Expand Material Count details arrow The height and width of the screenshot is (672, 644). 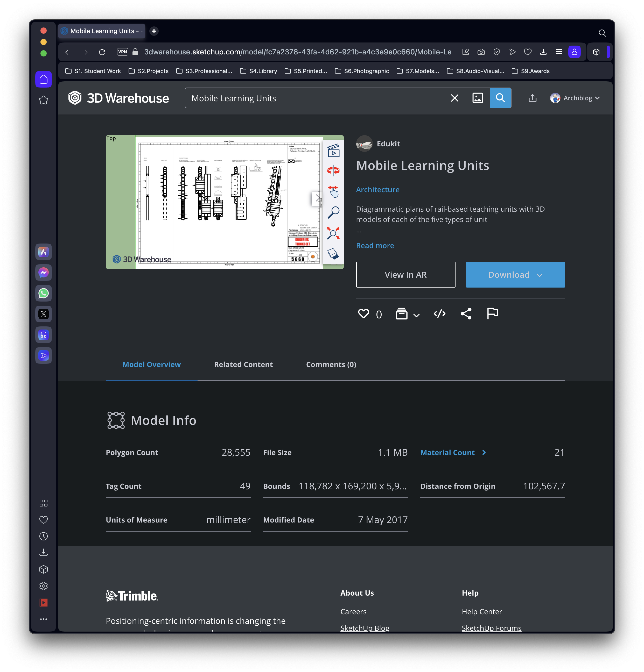(x=485, y=452)
